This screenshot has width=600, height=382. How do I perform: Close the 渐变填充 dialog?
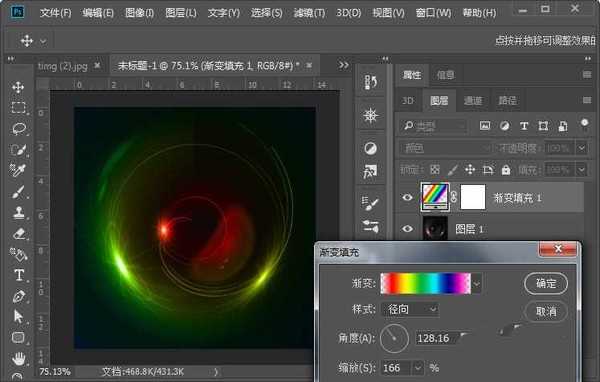[558, 249]
